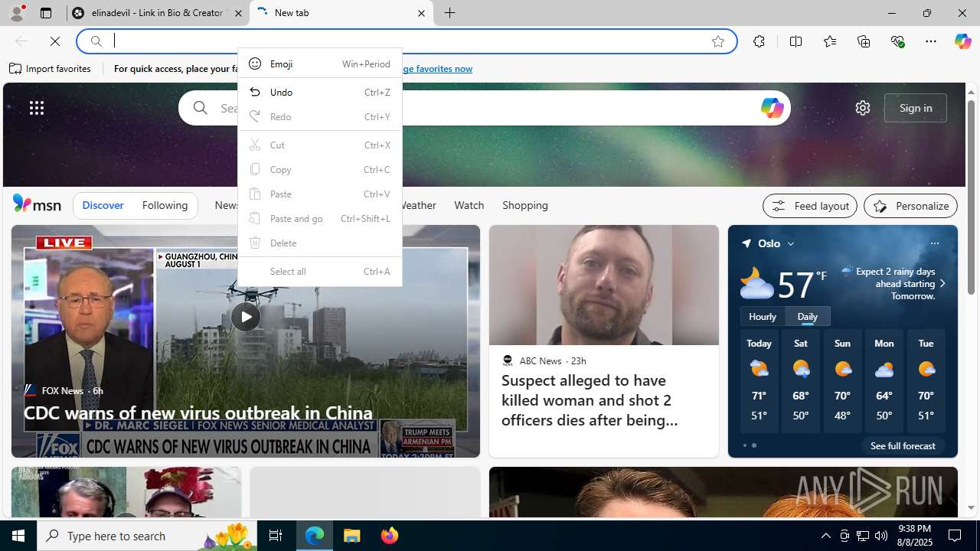980x551 pixels.
Task: Open volume control in system tray
Action: pos(881,536)
